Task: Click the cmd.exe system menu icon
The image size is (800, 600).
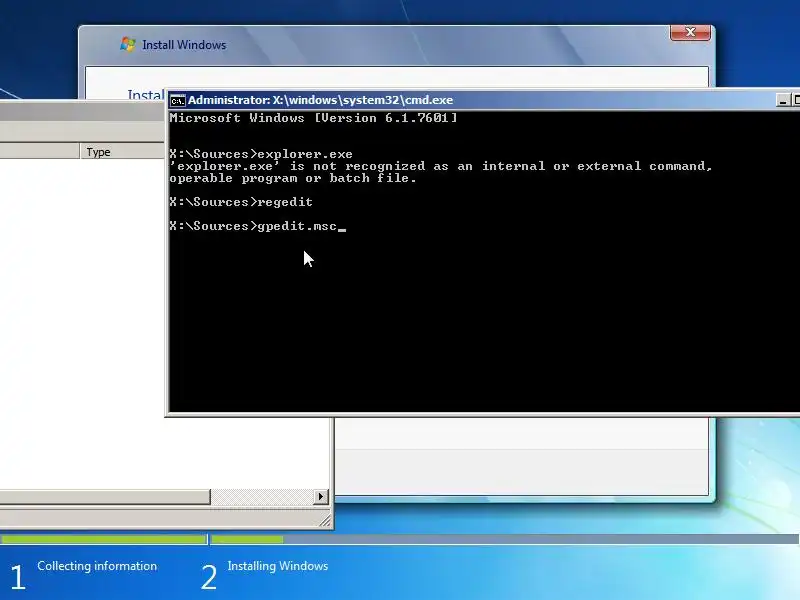Action: [x=178, y=101]
